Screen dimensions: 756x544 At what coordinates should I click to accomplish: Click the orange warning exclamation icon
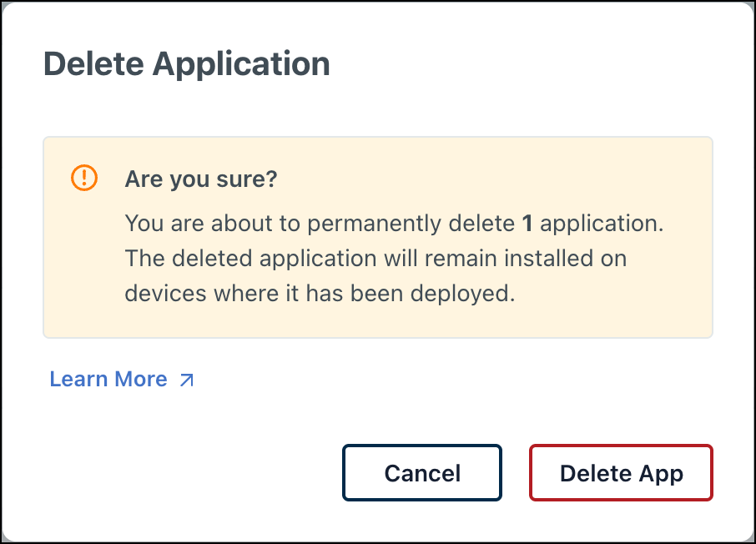tap(84, 177)
